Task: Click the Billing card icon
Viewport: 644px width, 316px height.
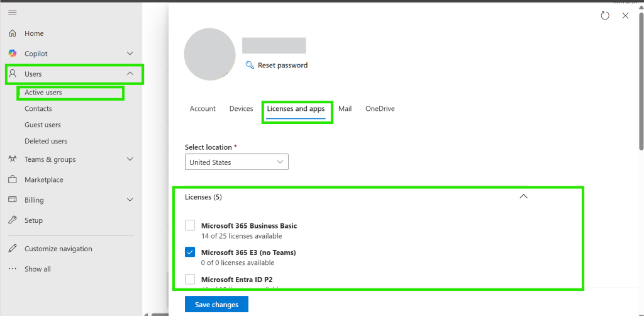Action: (x=13, y=200)
